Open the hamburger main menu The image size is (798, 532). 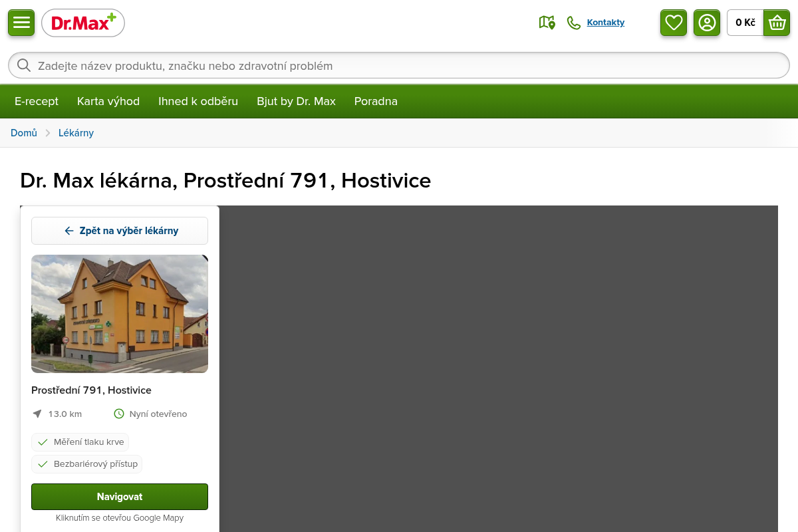tap(21, 23)
